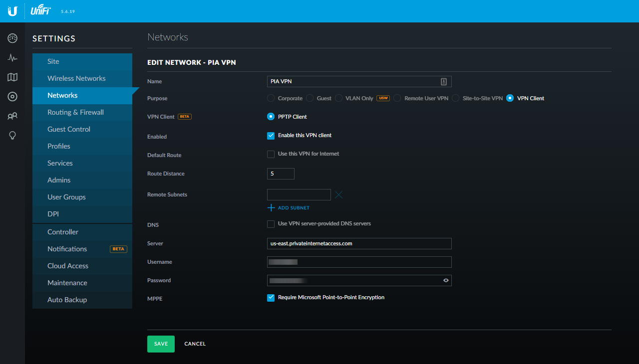Click the Server address input field
Viewport: 639px width, 364px height.
pos(359,243)
